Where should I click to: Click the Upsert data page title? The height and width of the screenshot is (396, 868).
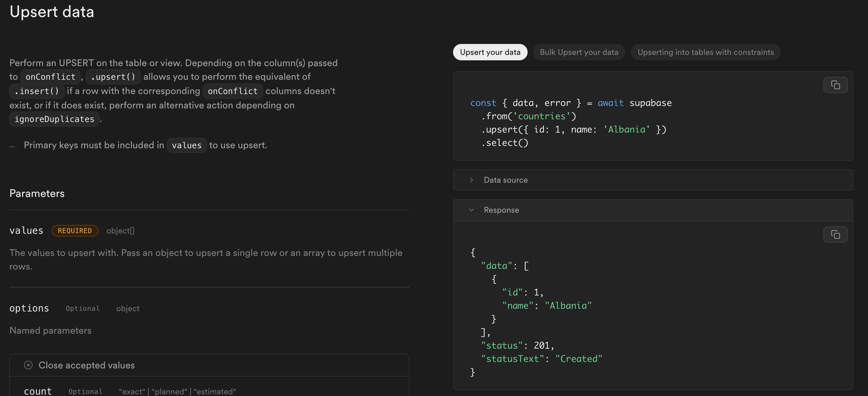pos(52,12)
